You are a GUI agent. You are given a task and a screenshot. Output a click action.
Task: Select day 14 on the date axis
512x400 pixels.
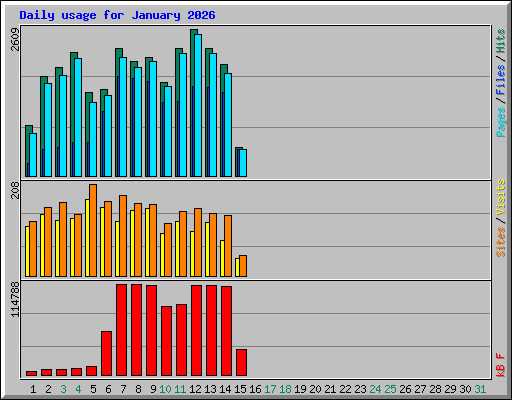click(225, 389)
